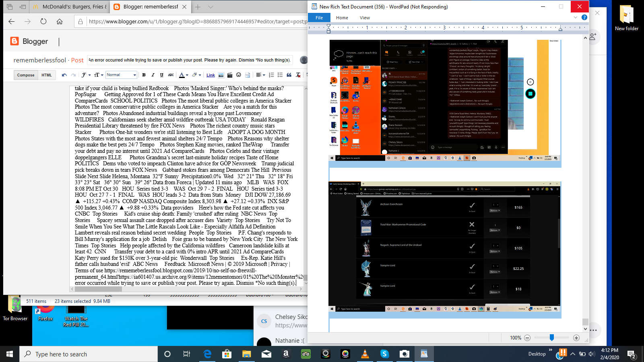Apply quote formatting in Blogger editor
The image size is (644, 362).
pyautogui.click(x=289, y=75)
